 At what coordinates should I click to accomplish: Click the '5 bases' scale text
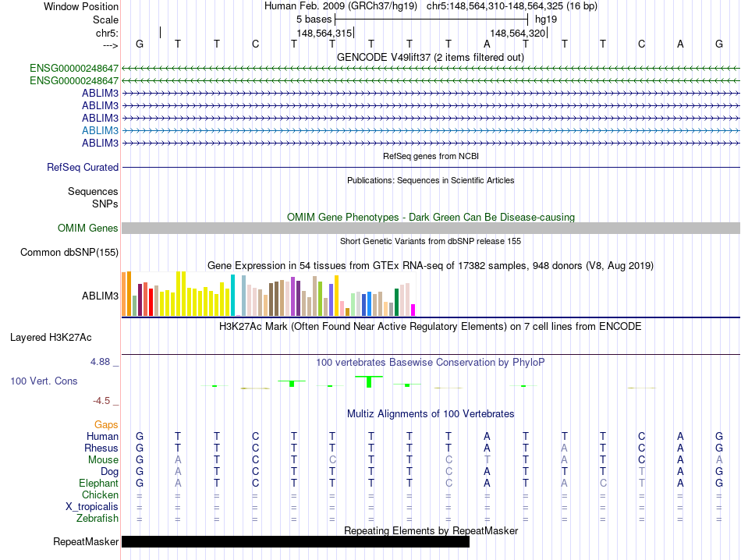[x=314, y=19]
